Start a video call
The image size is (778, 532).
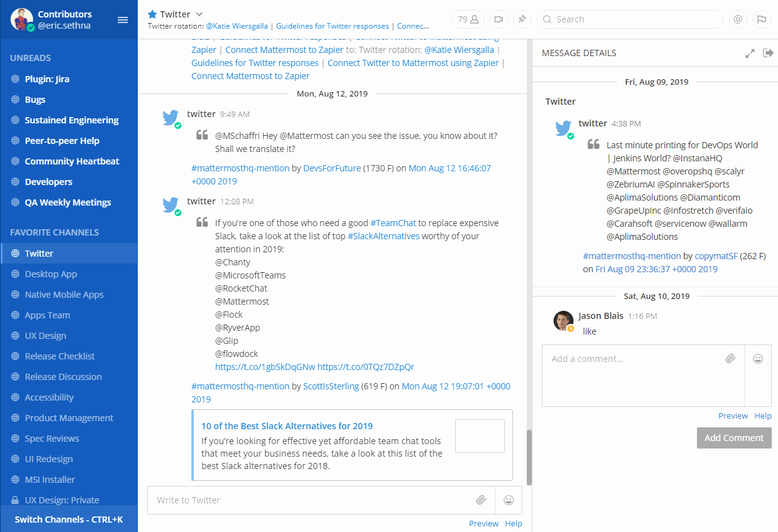point(498,19)
